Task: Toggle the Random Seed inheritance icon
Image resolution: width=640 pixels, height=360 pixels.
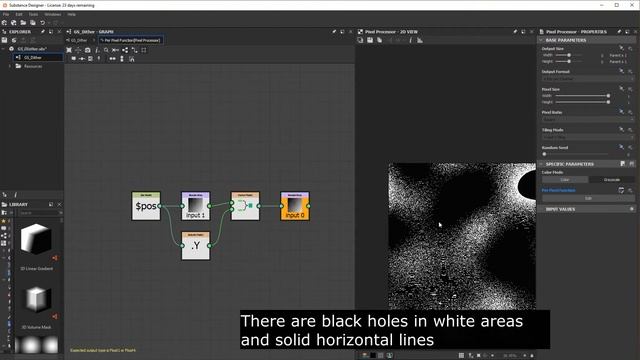Action: coord(621,147)
